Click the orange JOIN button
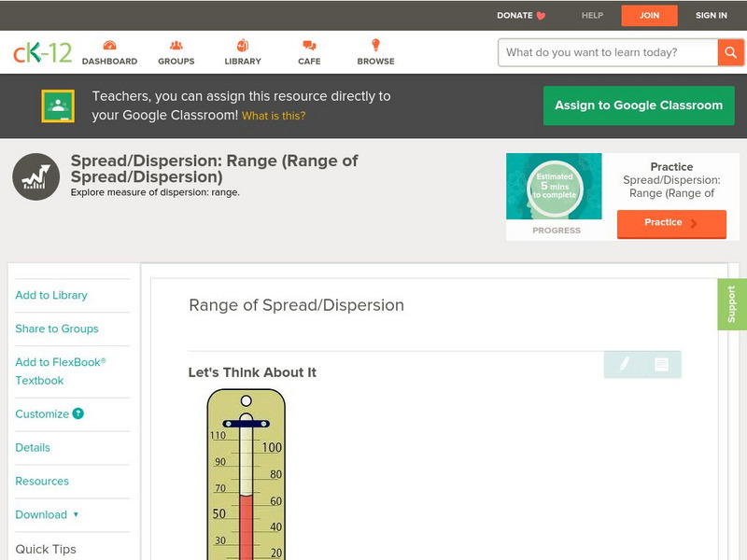The width and height of the screenshot is (747, 560). [x=649, y=15]
